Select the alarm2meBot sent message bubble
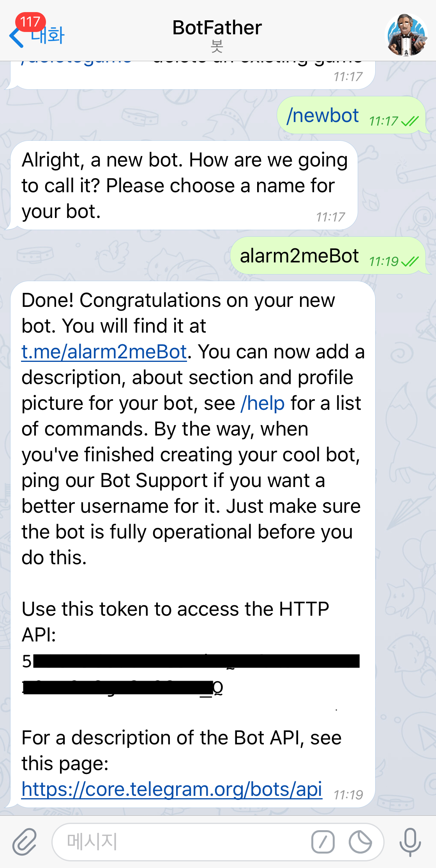This screenshot has height=868, width=436. coord(299,256)
